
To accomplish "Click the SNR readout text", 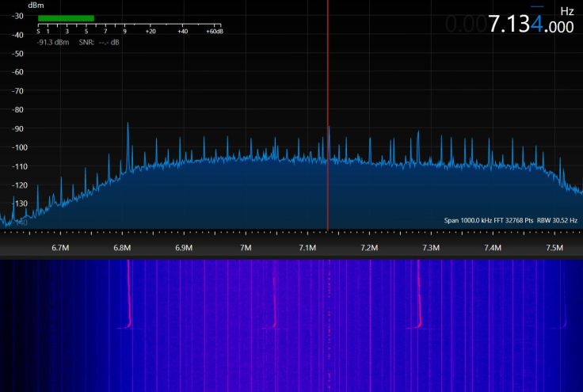I will click(97, 41).
